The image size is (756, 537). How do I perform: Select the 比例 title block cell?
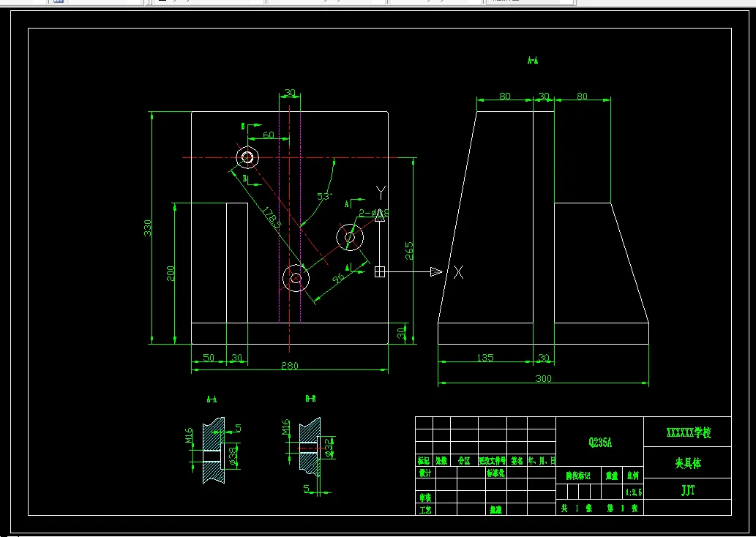point(633,476)
